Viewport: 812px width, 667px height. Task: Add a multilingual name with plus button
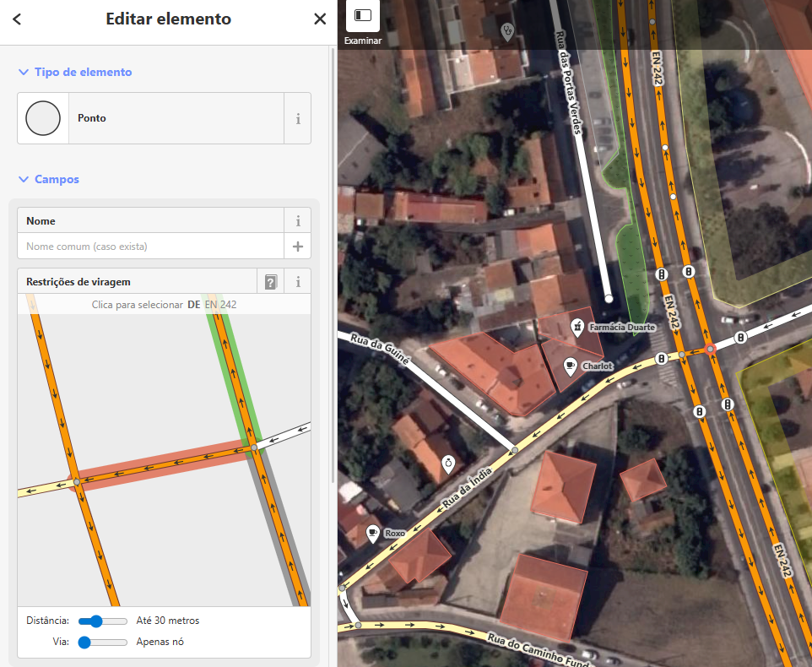298,247
